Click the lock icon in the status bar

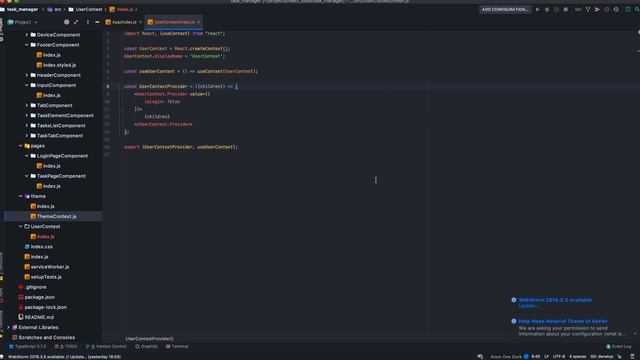(620, 357)
